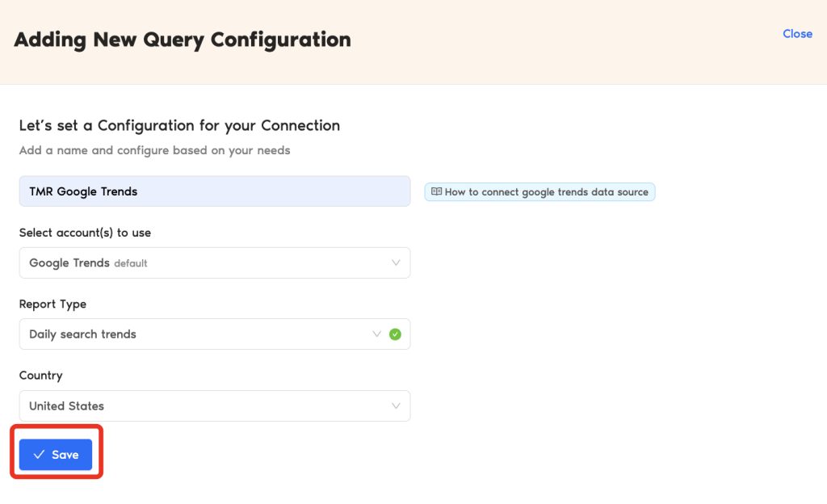Image resolution: width=827 pixels, height=504 pixels.
Task: Click the 'Add a name and configure' subtitle
Action: tap(154, 150)
